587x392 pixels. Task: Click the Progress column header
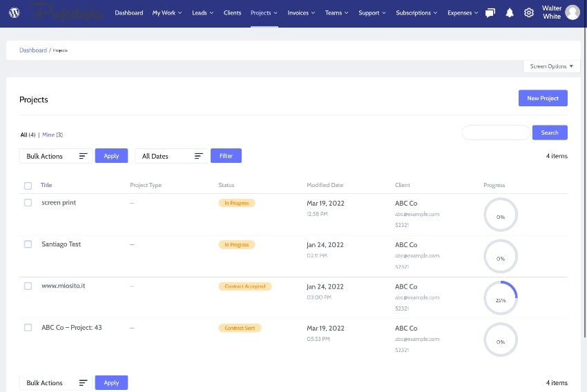tap(494, 185)
